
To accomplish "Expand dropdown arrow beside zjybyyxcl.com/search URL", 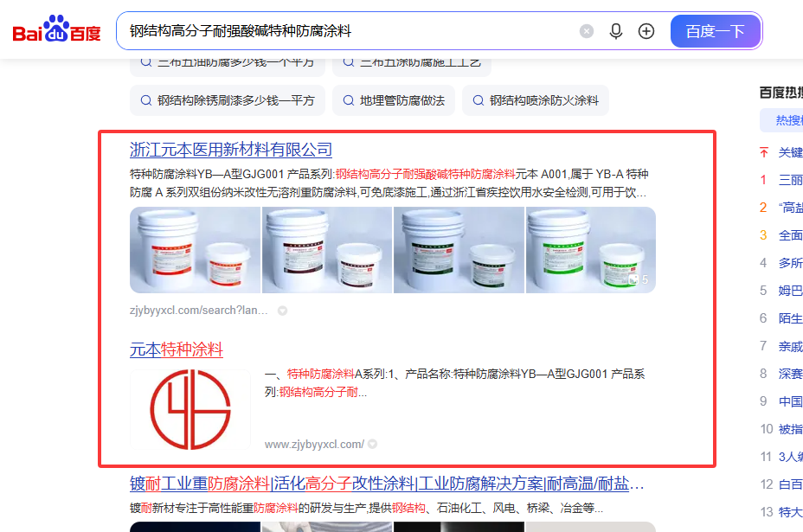I will (282, 311).
